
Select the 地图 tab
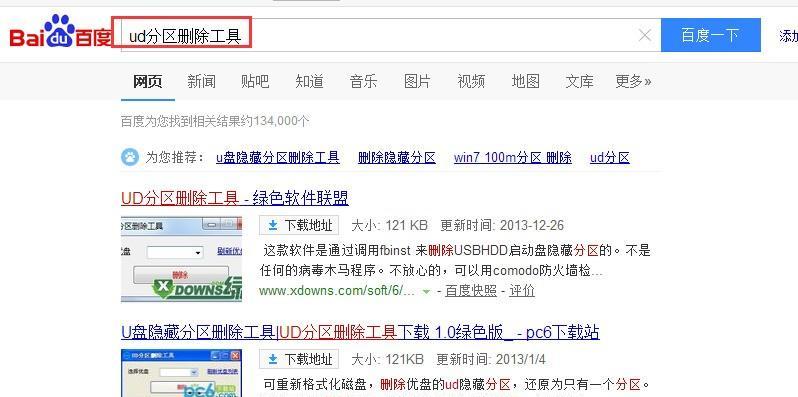tap(526, 81)
